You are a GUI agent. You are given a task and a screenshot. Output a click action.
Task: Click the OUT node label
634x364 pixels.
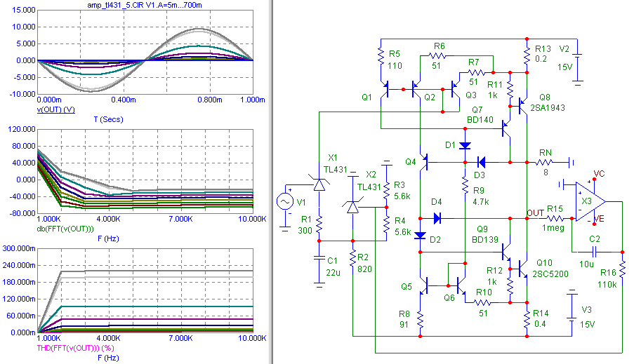coord(535,213)
